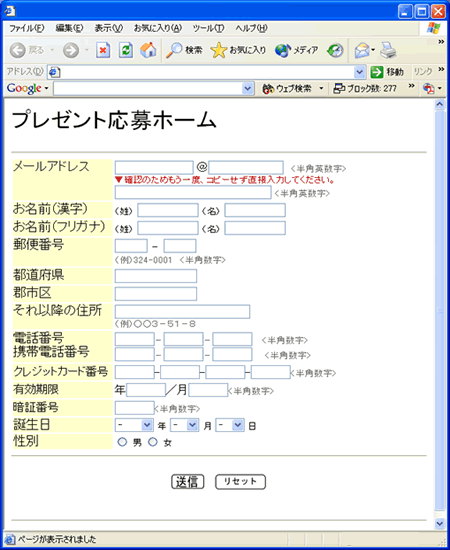The height and width of the screenshot is (550, 450).
Task: Go to the Home page icon
Action: pos(148,50)
